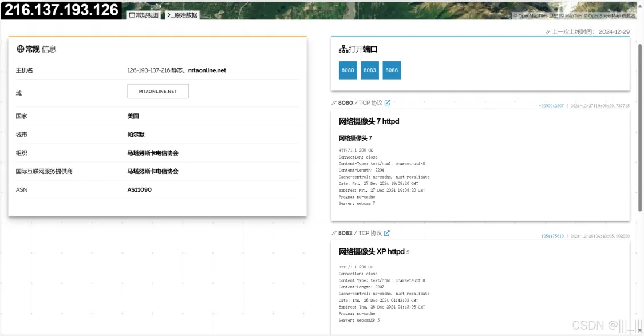The image size is (644, 336).
Task: Click the 网络摄像头 7 httpd banner title
Action: (369, 121)
